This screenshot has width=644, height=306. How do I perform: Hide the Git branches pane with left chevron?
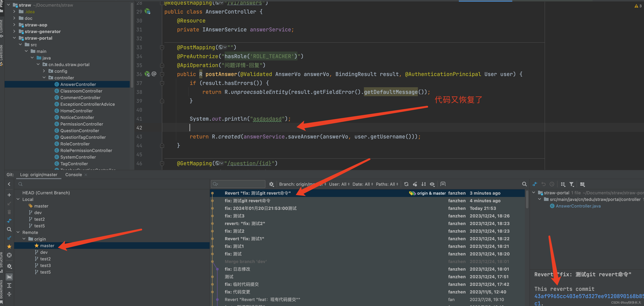[9, 184]
